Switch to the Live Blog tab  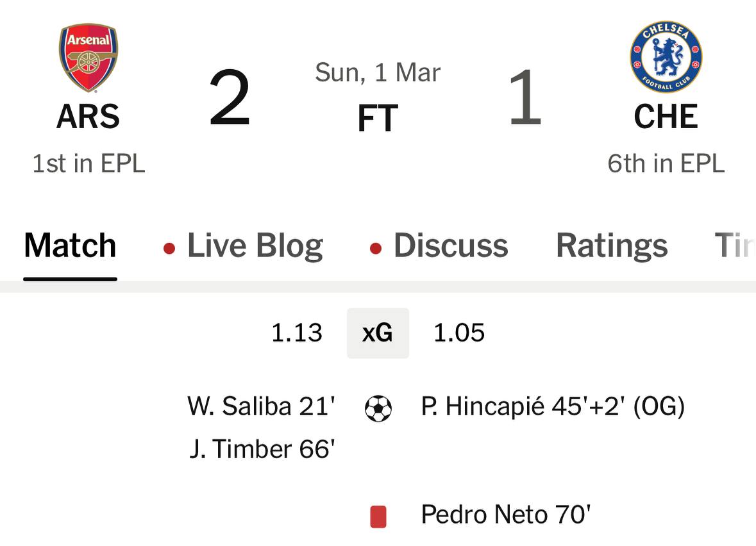(x=255, y=246)
